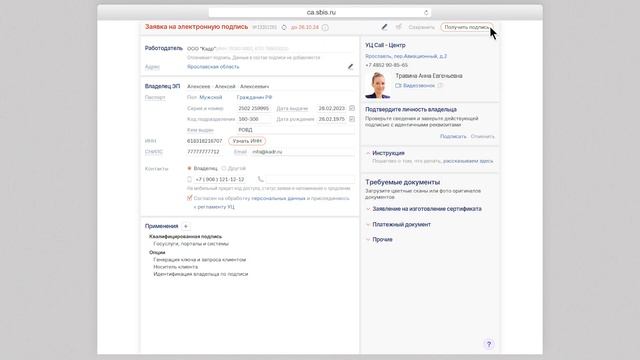
Task: Click the СНИЛС label link
Action: [x=154, y=152]
